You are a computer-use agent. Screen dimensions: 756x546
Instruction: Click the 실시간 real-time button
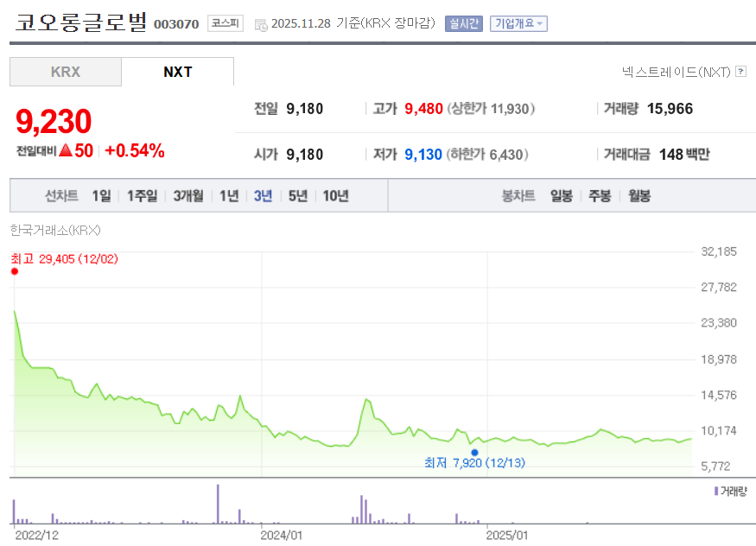(464, 23)
